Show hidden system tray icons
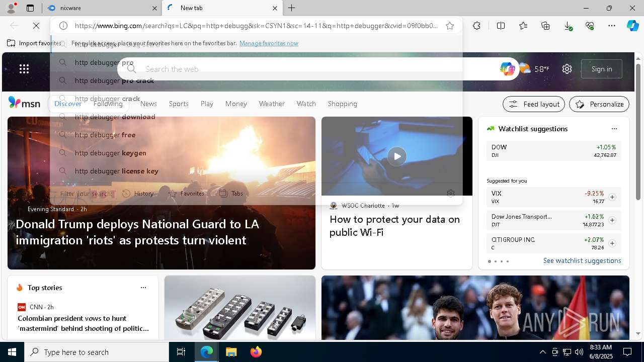The width and height of the screenshot is (644, 362). click(x=542, y=352)
